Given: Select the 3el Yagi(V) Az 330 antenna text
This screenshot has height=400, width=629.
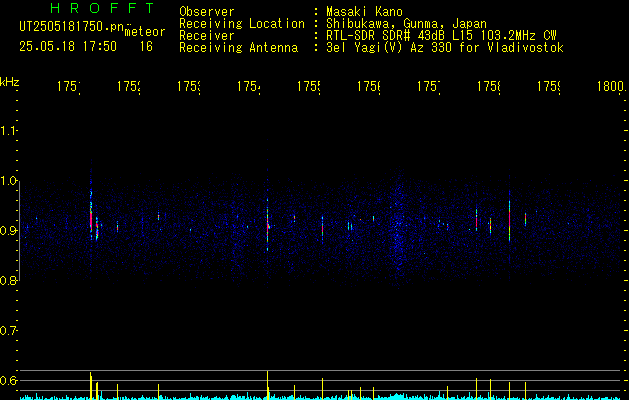Looking at the screenshot, I should [445, 48].
